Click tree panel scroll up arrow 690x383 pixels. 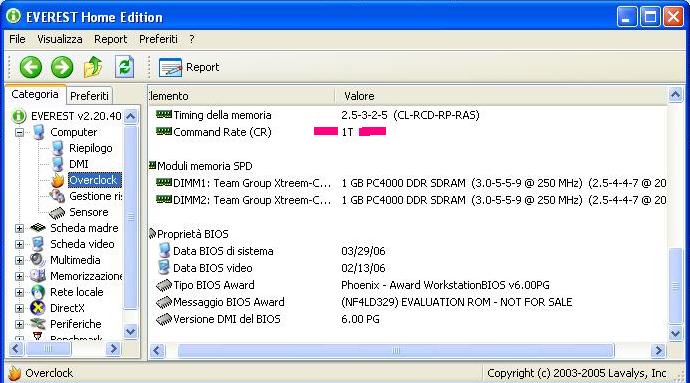pos(131,117)
